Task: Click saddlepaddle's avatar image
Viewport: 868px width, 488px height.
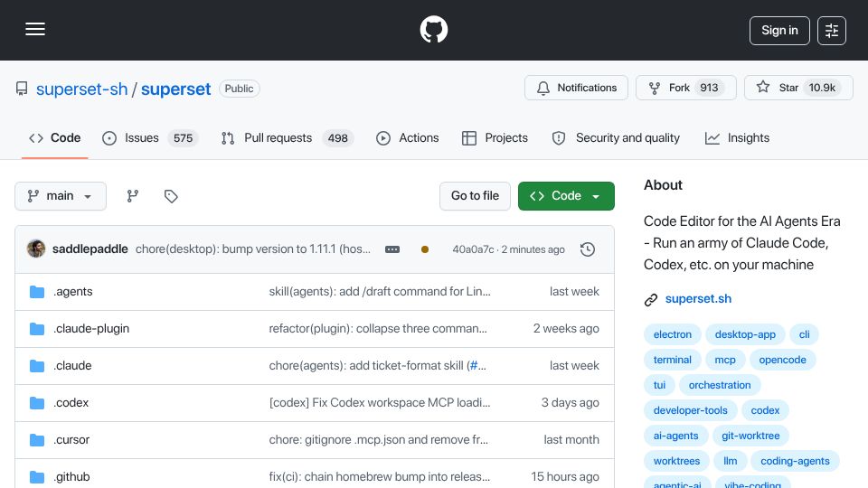Action: point(36,249)
